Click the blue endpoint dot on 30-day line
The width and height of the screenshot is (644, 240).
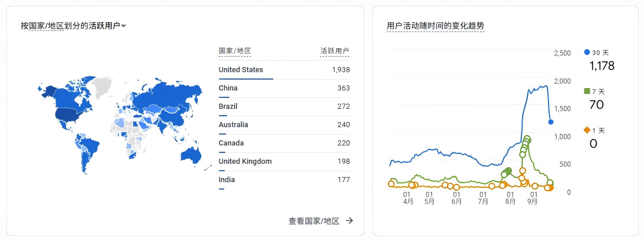click(551, 122)
